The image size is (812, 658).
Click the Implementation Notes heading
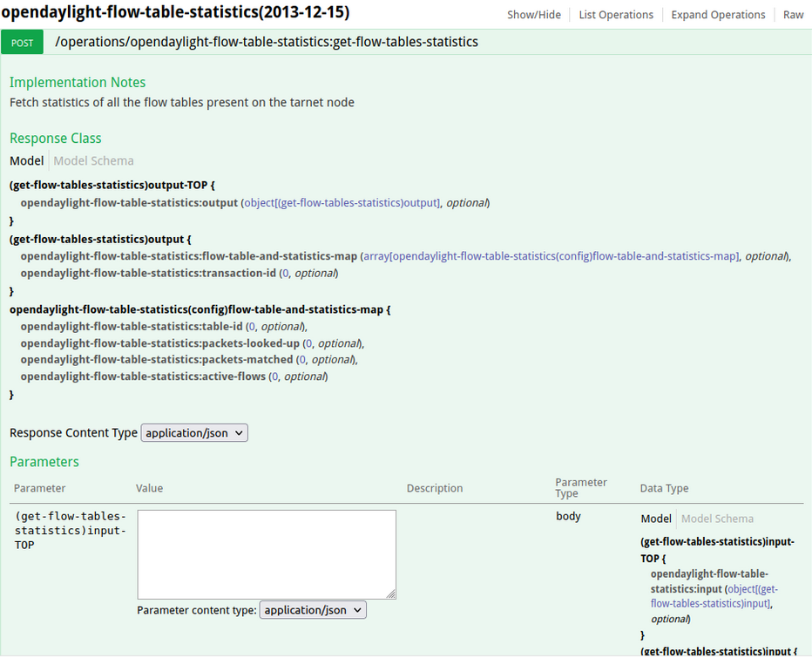[78, 83]
